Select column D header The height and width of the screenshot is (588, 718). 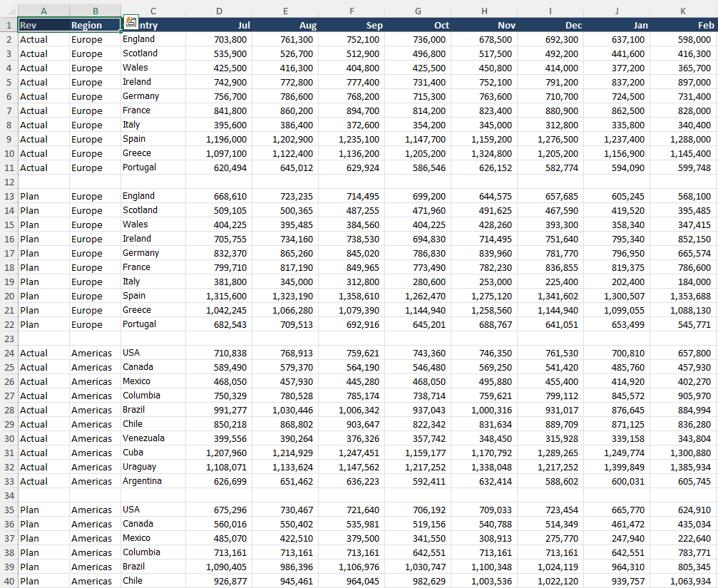pyautogui.click(x=219, y=11)
